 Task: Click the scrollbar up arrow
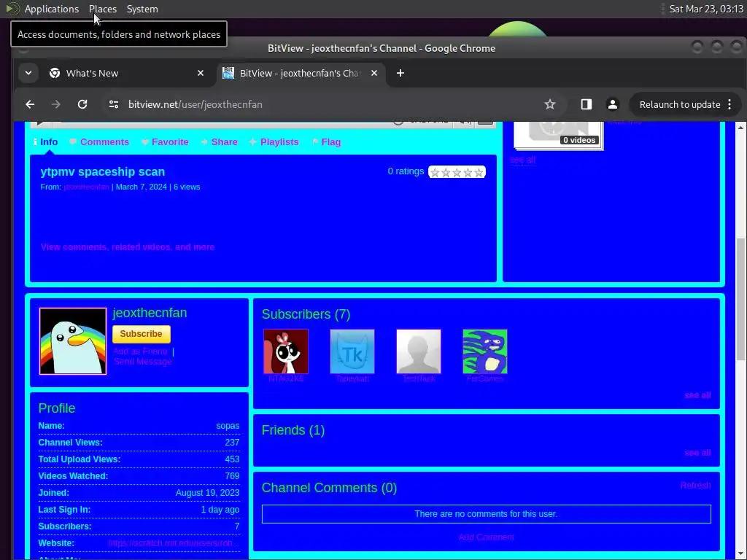tap(740, 127)
